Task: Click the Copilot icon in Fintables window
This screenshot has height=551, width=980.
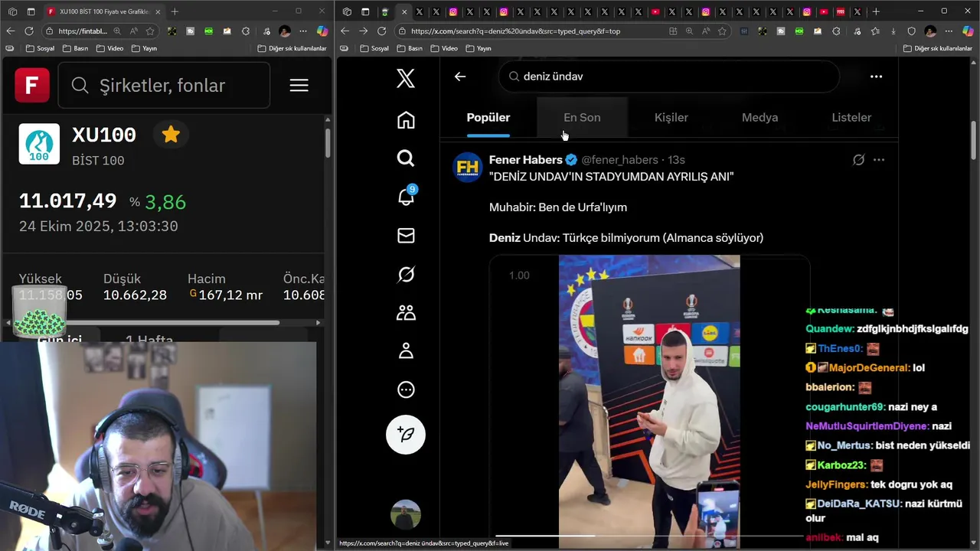Action: pos(322,31)
